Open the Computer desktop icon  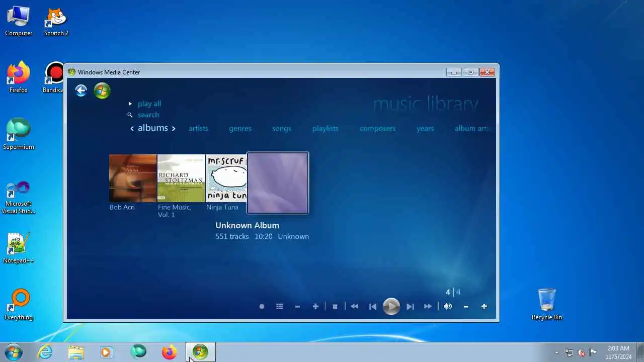point(19,21)
